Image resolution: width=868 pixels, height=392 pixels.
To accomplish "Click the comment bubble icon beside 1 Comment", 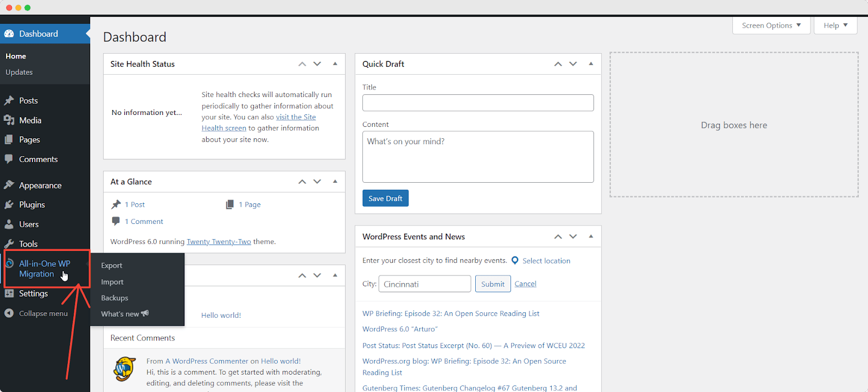I will click(116, 221).
